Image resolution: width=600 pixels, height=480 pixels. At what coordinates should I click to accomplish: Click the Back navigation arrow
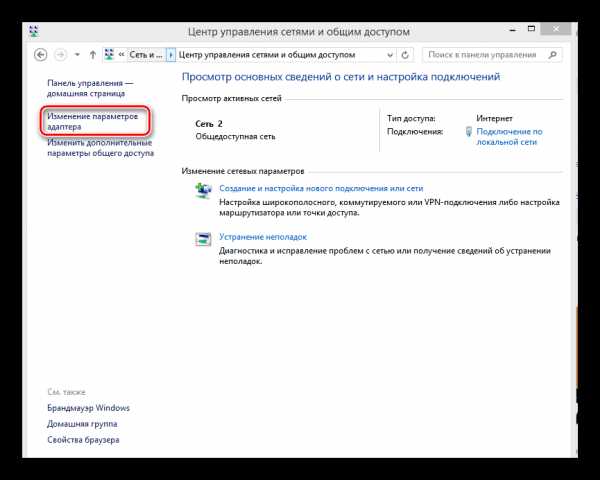coord(41,55)
